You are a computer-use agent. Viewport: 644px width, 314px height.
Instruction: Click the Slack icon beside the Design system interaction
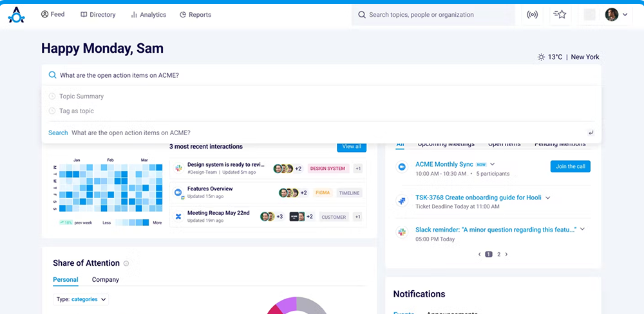178,169
